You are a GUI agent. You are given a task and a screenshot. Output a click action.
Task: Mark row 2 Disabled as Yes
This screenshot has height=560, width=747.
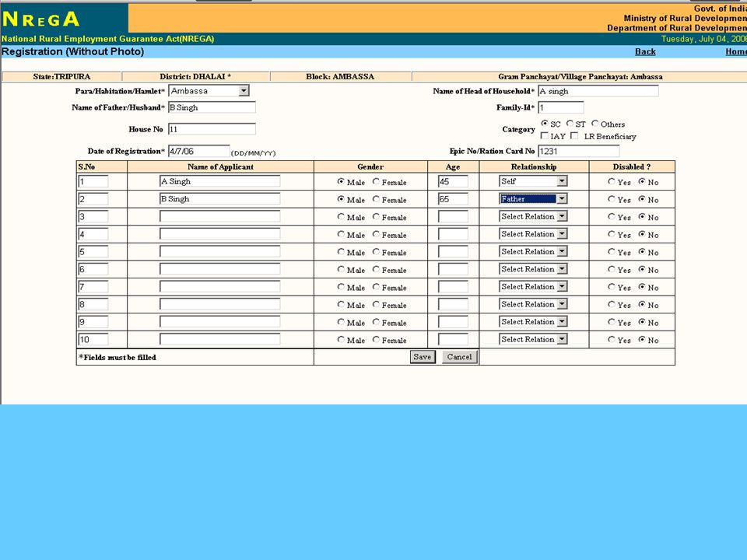612,199
